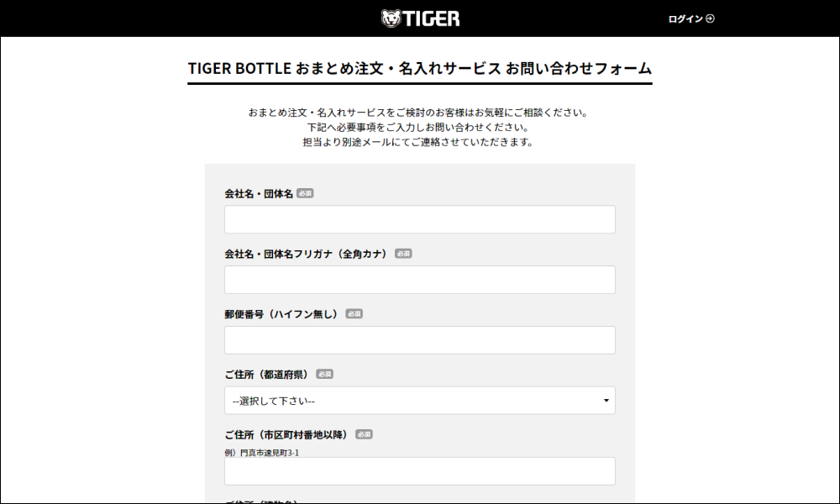
Task: Click into the 郵便番号 postal code field
Action: 419,340
